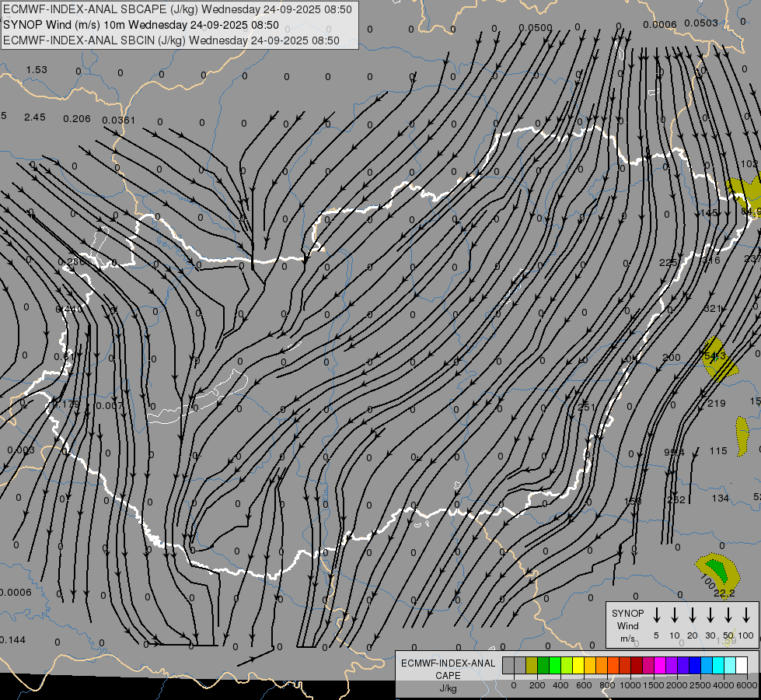Click the CAPE value 316
Image resolution: width=761 pixels, height=700 pixels.
pos(711,260)
